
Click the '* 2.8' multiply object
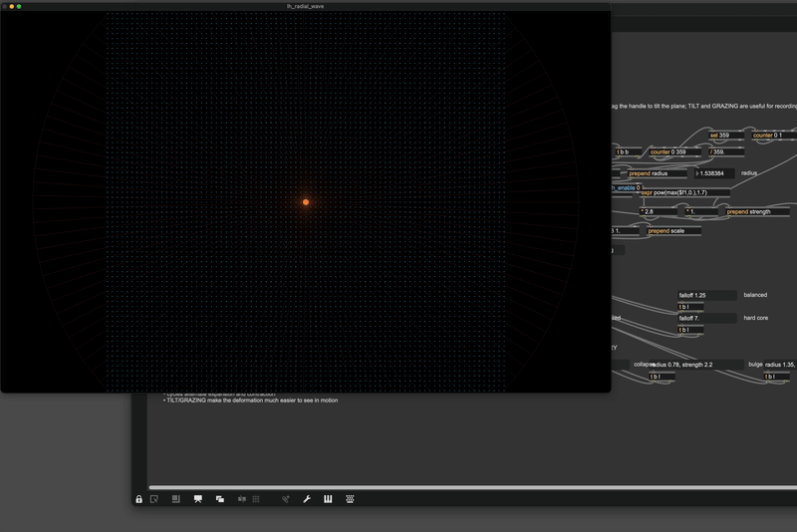point(659,211)
